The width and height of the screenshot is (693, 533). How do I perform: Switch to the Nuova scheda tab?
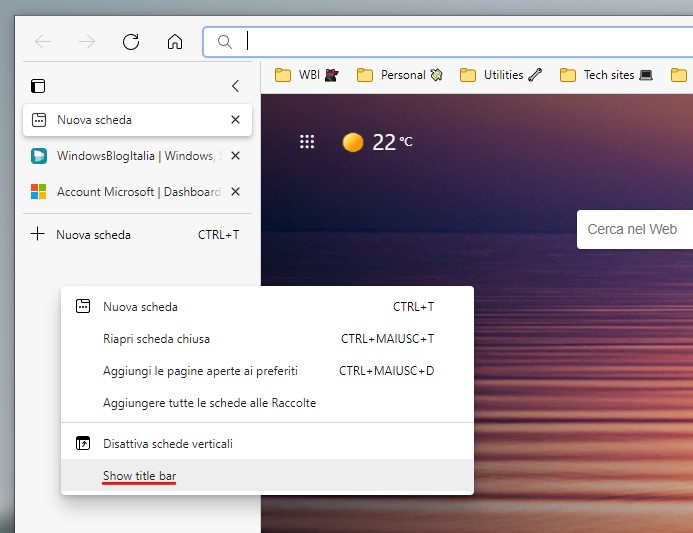coord(137,120)
